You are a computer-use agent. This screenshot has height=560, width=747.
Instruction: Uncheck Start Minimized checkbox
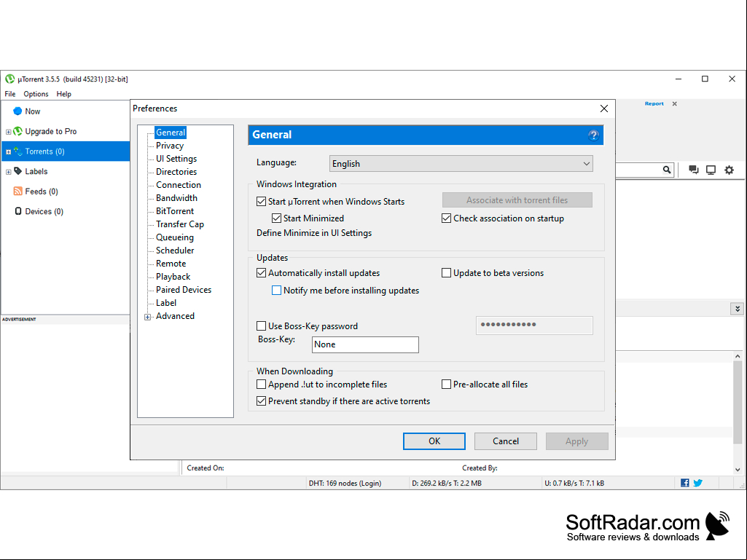tap(276, 218)
